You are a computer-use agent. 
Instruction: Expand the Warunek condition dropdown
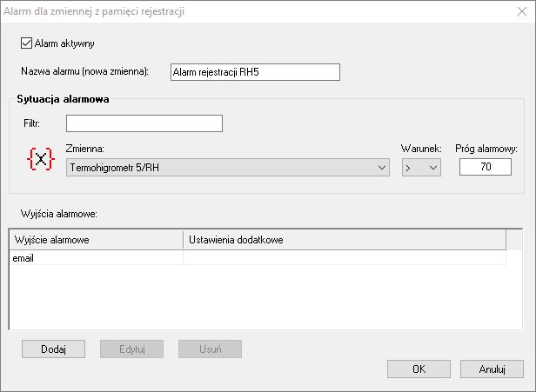click(x=421, y=167)
